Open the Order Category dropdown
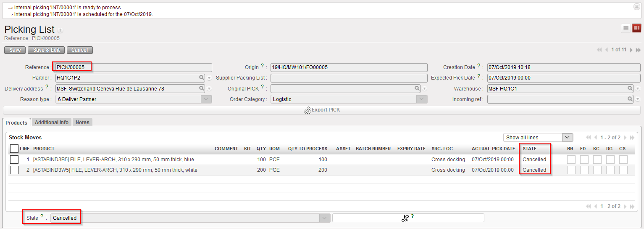The image size is (644, 229). click(422, 99)
